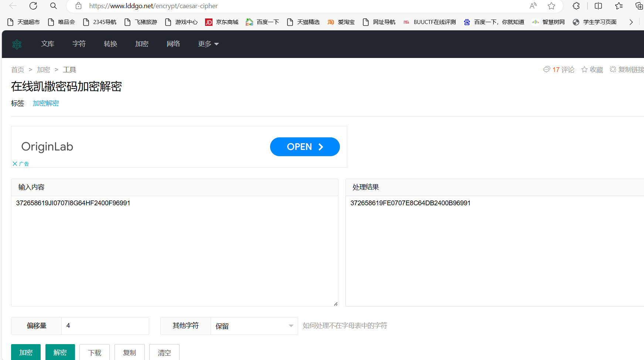Open 智慧树网 bookmark
Viewport: 644px width, 360px height.
pos(548,22)
